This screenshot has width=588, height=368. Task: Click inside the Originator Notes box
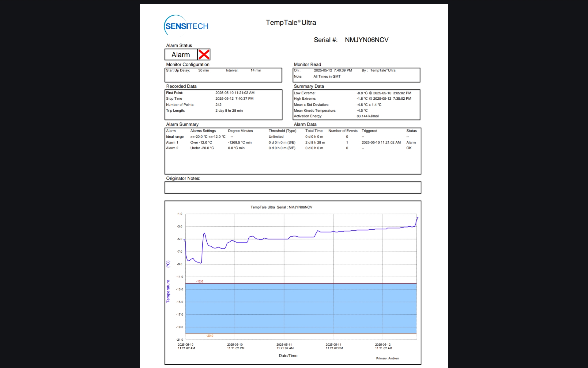click(293, 188)
